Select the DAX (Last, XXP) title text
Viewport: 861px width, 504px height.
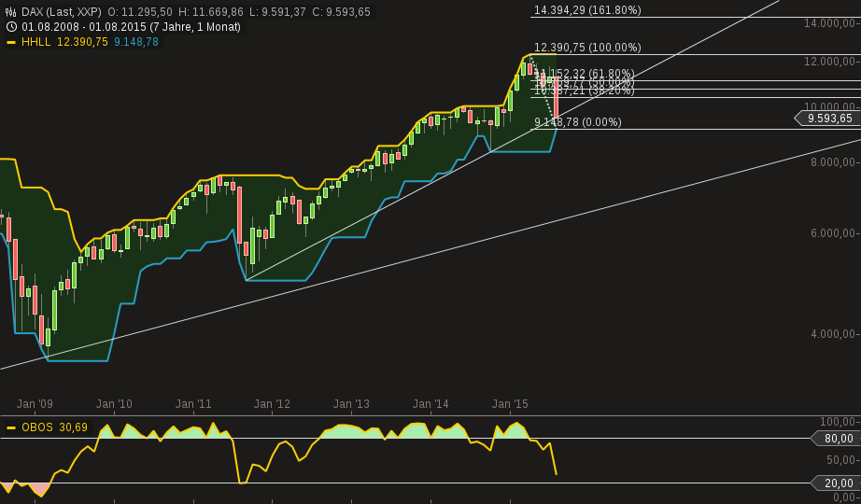point(62,11)
